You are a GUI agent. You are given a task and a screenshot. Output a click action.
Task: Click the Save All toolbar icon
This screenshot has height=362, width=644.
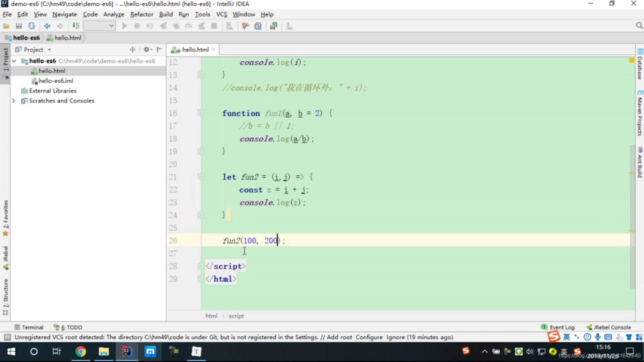pos(19,26)
